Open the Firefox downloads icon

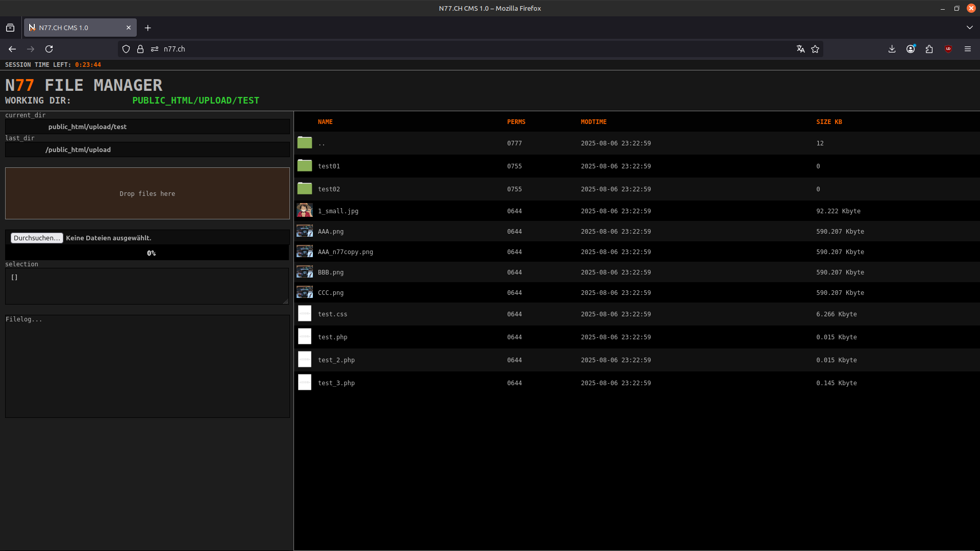(x=892, y=49)
